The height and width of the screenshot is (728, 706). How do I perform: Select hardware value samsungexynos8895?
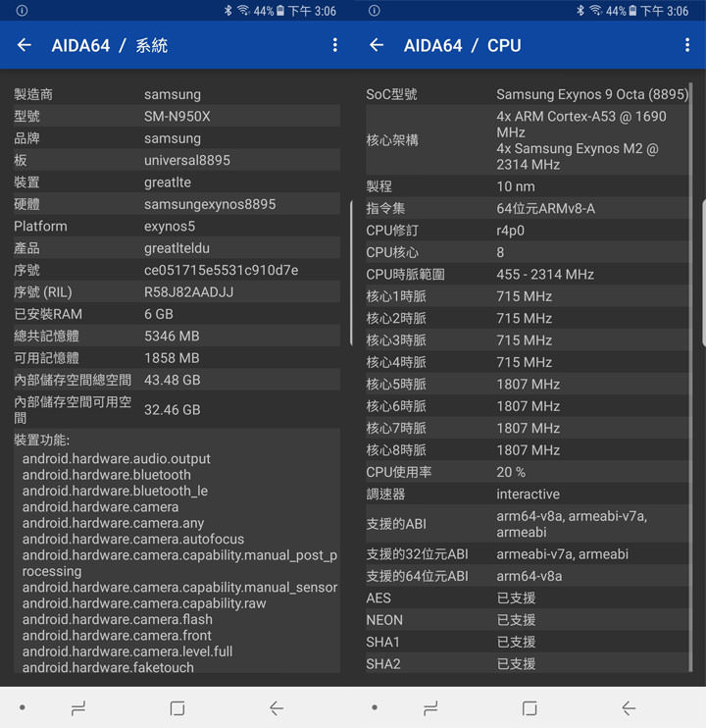pos(210,204)
